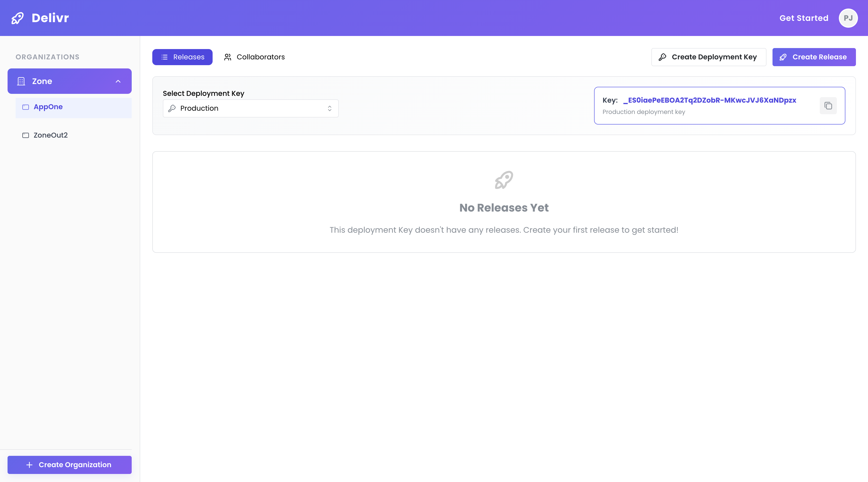Click the Create Organization button
The width and height of the screenshot is (868, 482).
pos(69,464)
